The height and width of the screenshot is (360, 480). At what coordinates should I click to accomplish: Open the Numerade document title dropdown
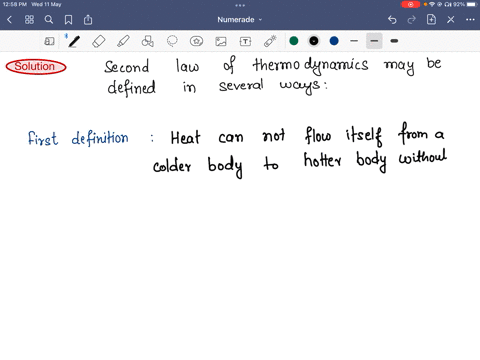[x=240, y=20]
